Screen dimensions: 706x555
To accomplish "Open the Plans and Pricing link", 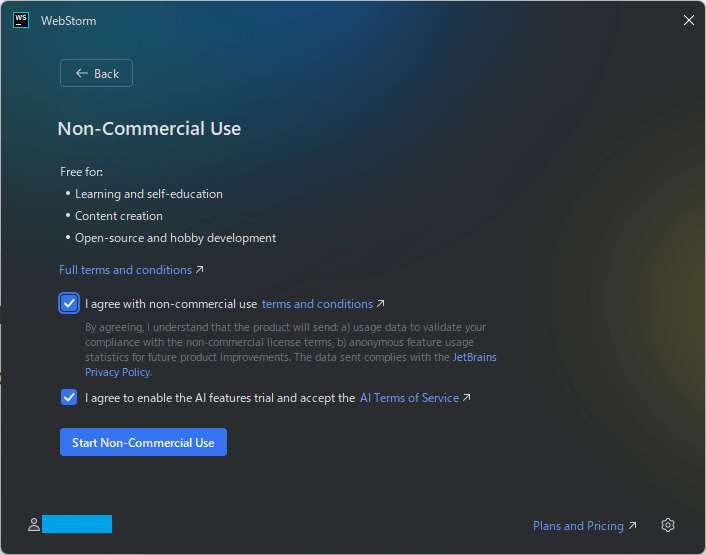I will [578, 526].
